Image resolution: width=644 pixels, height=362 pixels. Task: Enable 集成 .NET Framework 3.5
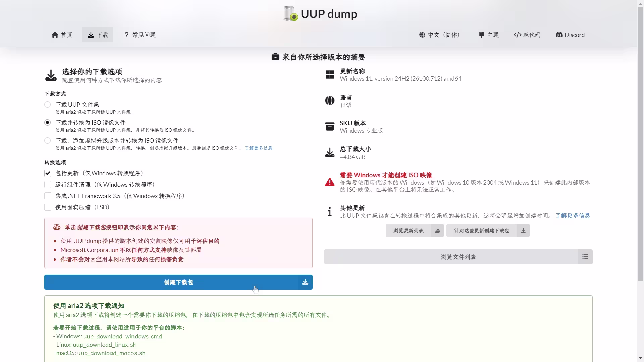[x=48, y=196]
